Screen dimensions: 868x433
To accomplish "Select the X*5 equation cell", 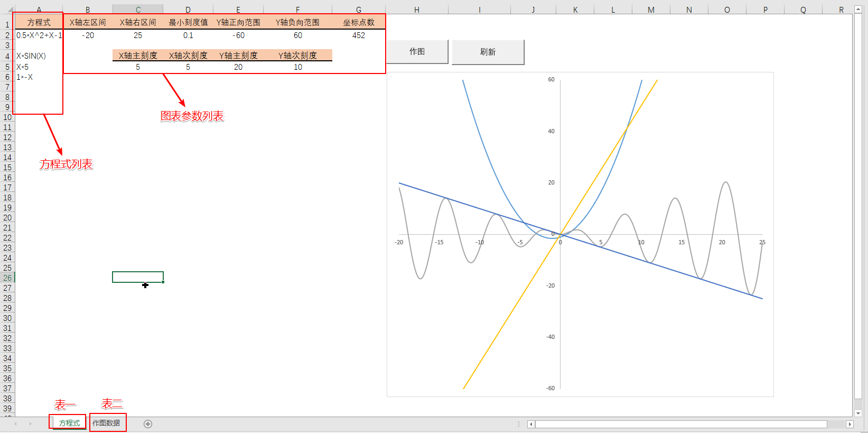I will pos(39,67).
